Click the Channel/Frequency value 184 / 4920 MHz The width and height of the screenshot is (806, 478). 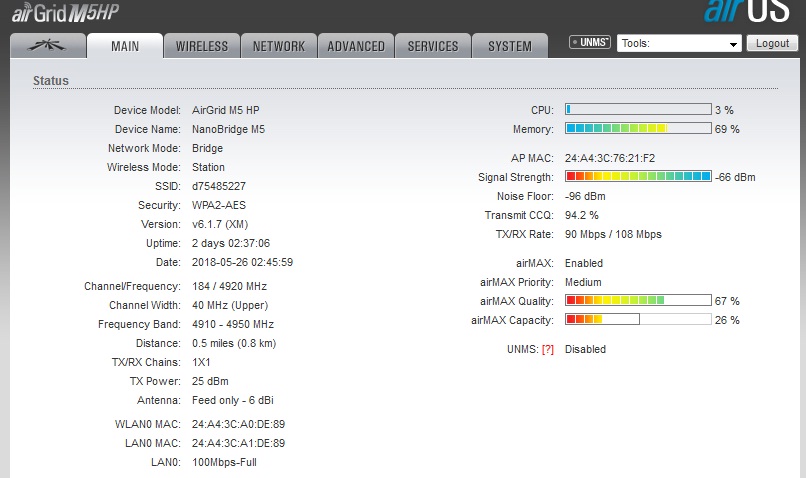pos(229,286)
